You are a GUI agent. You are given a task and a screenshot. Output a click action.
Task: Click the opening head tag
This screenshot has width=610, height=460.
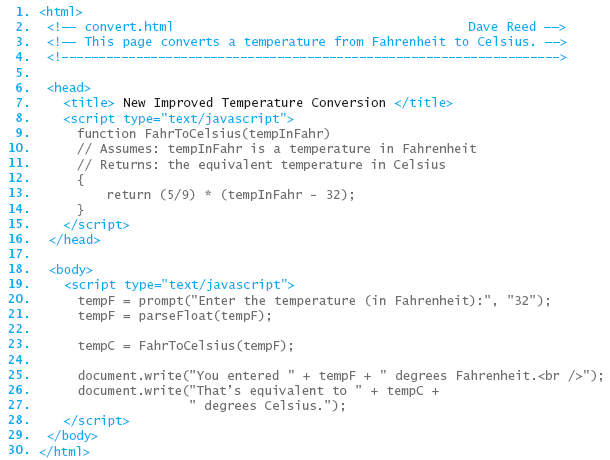[69, 88]
